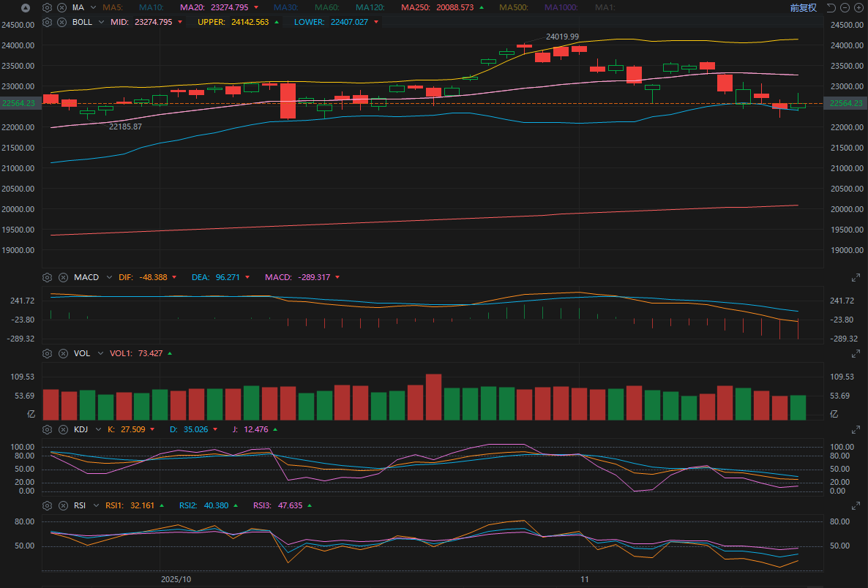Screen dimensions: 868x588
Task: Remove the RSI indicator with its X icon
Action: coord(63,505)
